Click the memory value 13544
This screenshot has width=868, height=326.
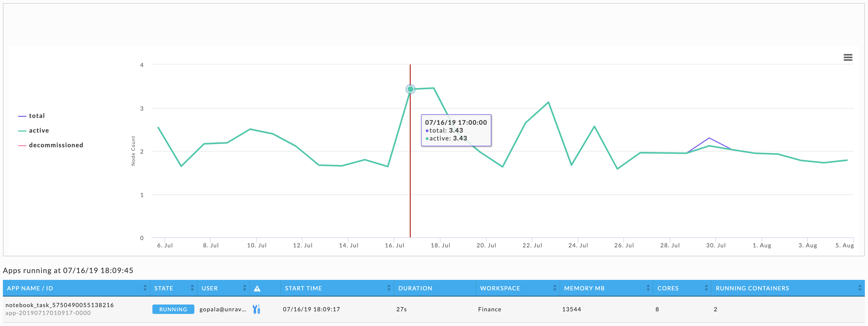click(x=572, y=309)
